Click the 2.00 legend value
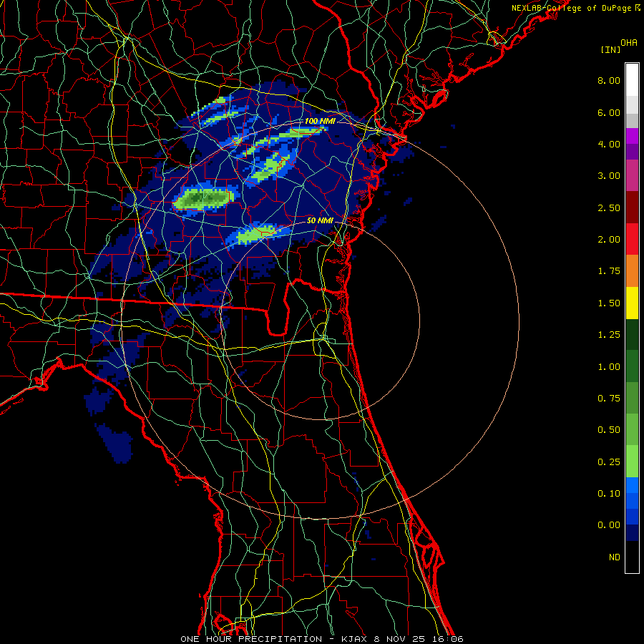 [x=609, y=240]
